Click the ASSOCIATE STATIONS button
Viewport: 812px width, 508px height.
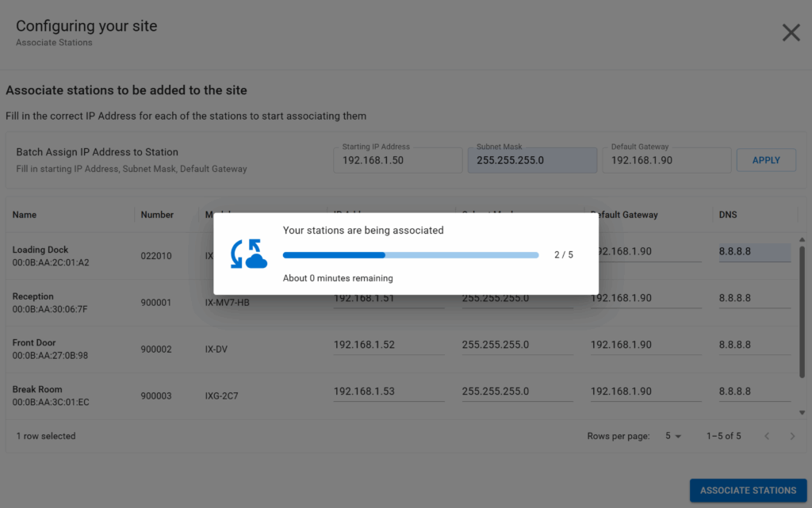(748, 491)
